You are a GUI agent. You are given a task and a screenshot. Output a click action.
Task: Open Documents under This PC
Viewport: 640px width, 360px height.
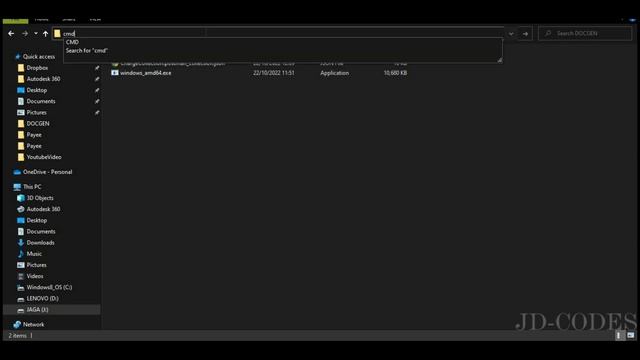[41, 231]
